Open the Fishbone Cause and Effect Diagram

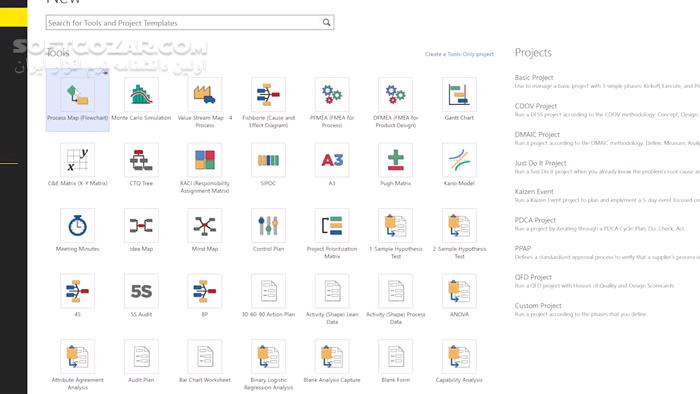tap(268, 95)
